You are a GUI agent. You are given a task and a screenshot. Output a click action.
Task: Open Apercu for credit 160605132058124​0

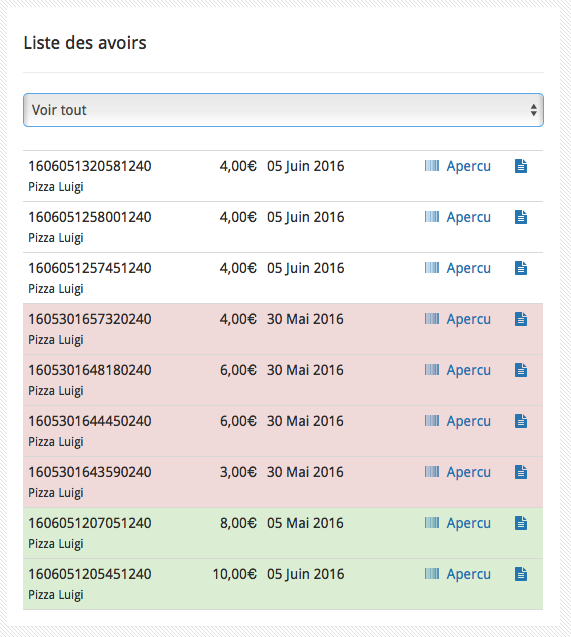pyautogui.click(x=469, y=167)
